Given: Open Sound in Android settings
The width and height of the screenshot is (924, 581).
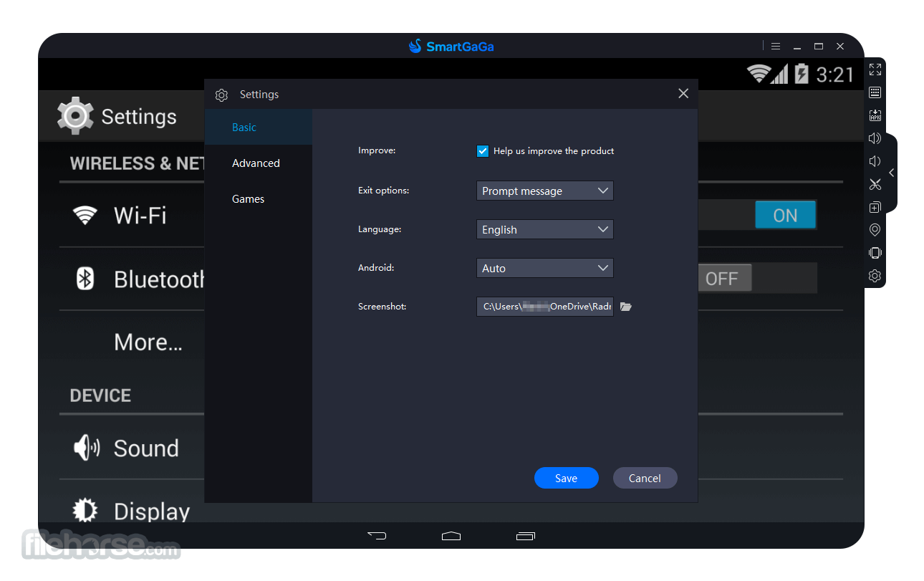Looking at the screenshot, I should (x=146, y=448).
